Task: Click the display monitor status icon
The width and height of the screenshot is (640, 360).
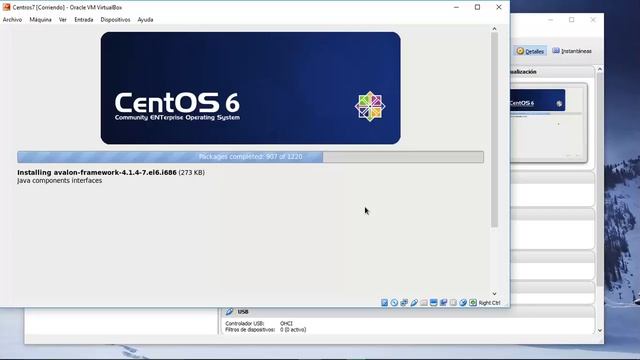Action: pos(433,302)
